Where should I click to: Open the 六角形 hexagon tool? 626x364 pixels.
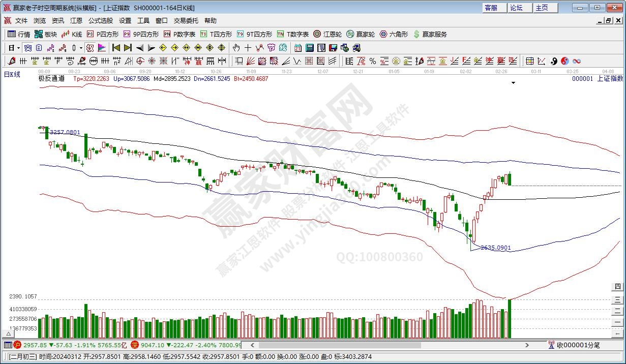click(x=393, y=34)
